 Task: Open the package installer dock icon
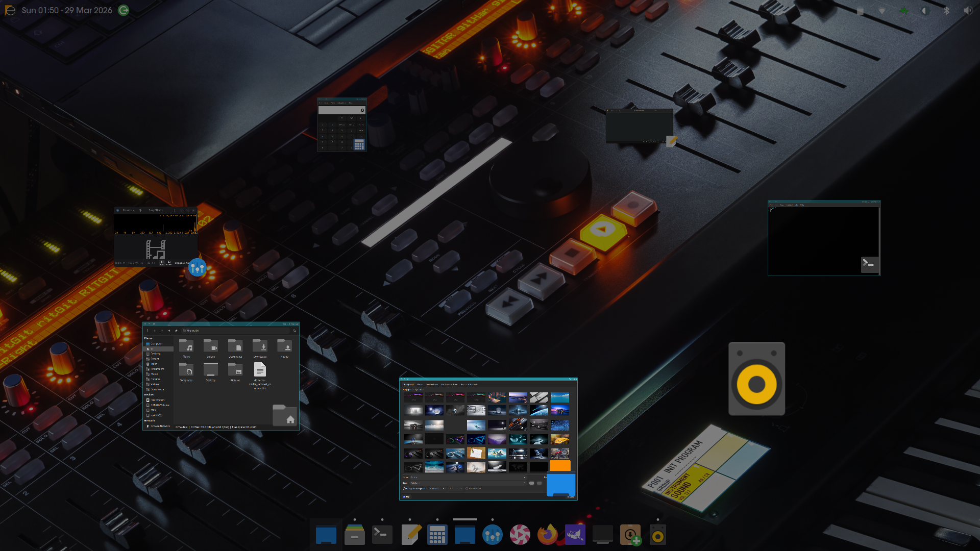click(x=630, y=535)
